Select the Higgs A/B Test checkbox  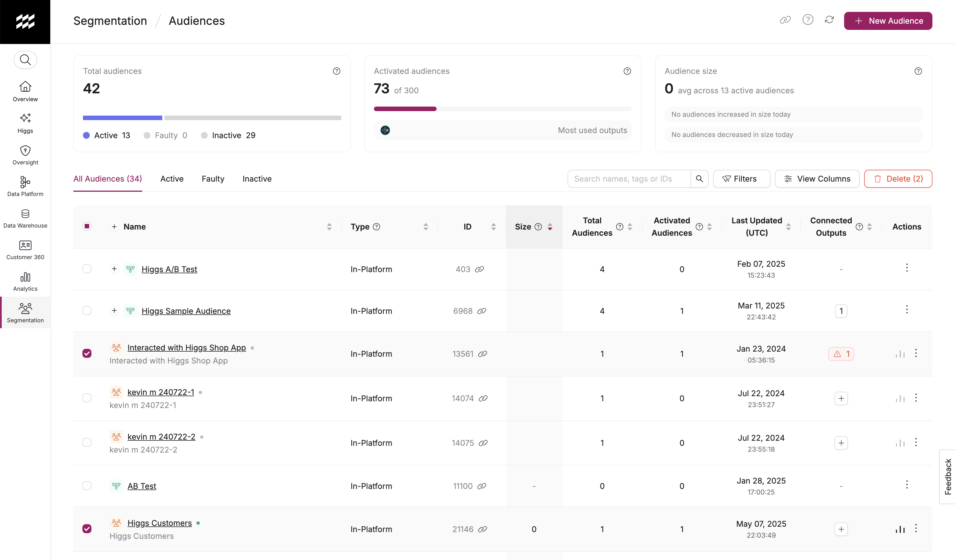pos(87,269)
